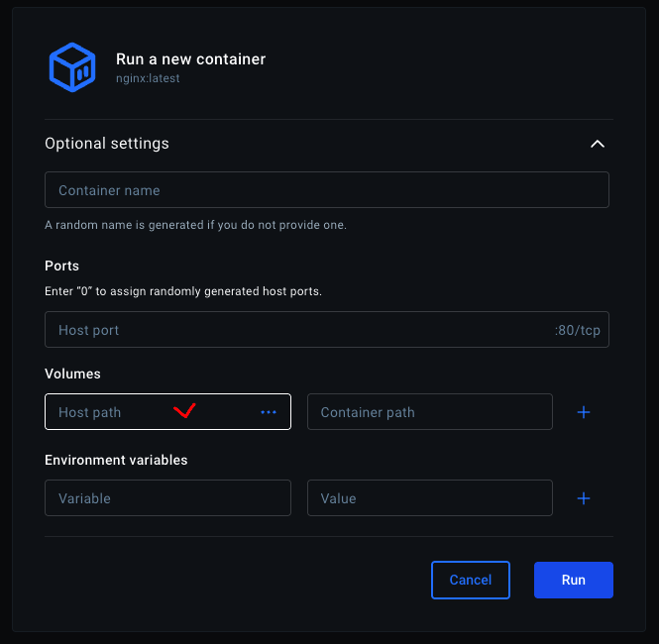Collapse Optional settings with the chevron

(x=597, y=144)
